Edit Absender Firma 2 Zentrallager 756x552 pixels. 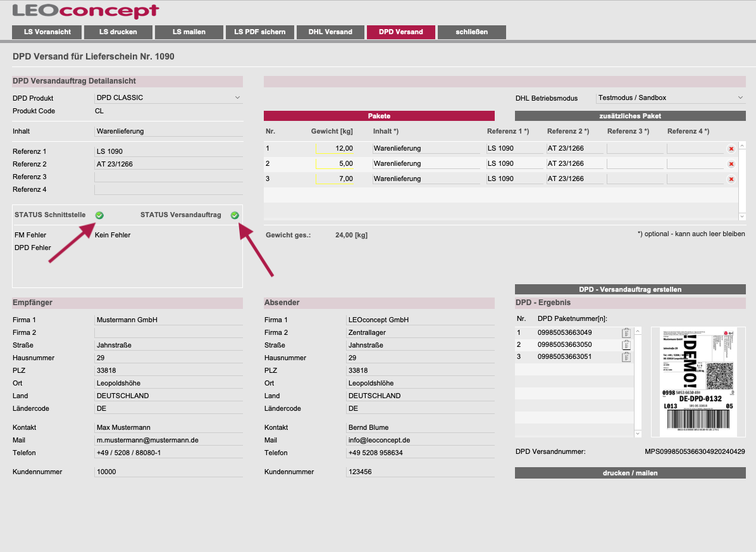pyautogui.click(x=421, y=332)
